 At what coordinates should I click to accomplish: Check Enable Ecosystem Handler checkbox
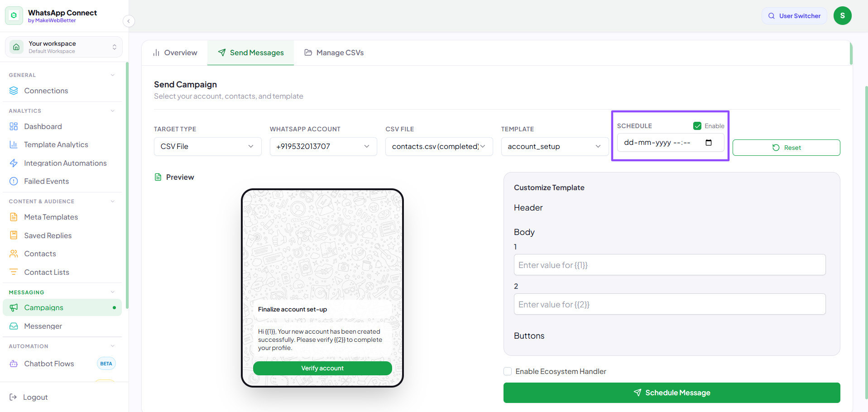pyautogui.click(x=508, y=371)
